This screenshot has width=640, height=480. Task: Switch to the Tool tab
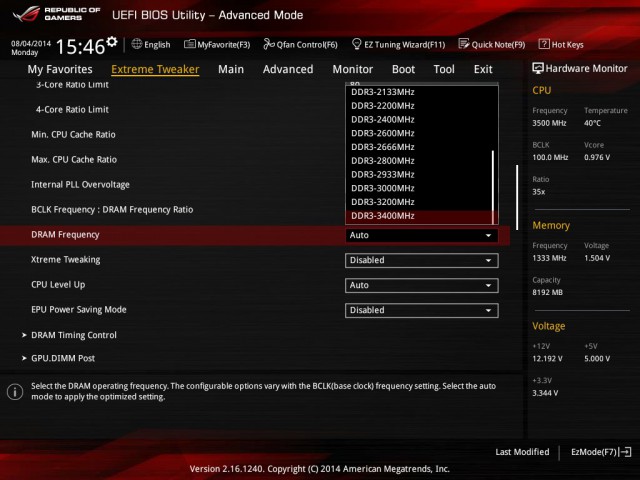[444, 69]
